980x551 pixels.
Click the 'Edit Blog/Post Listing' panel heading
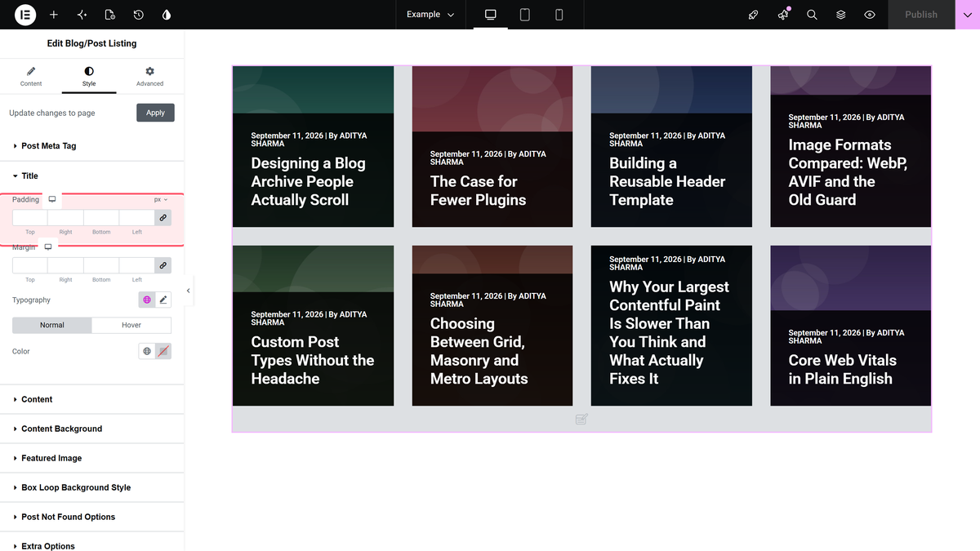(x=92, y=43)
